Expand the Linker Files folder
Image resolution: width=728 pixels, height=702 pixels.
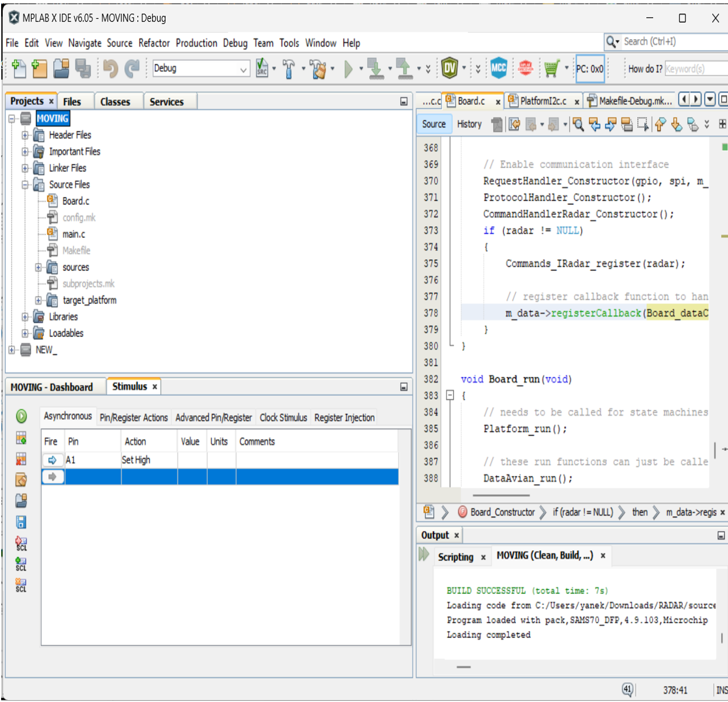tap(25, 168)
